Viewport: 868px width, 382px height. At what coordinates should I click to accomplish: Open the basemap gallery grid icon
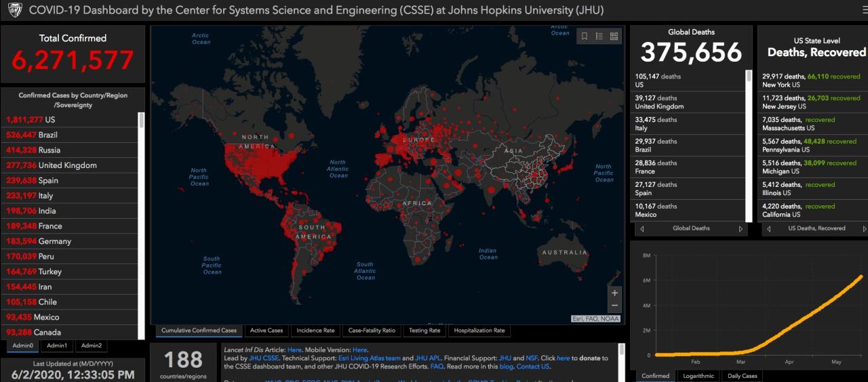coord(614,37)
